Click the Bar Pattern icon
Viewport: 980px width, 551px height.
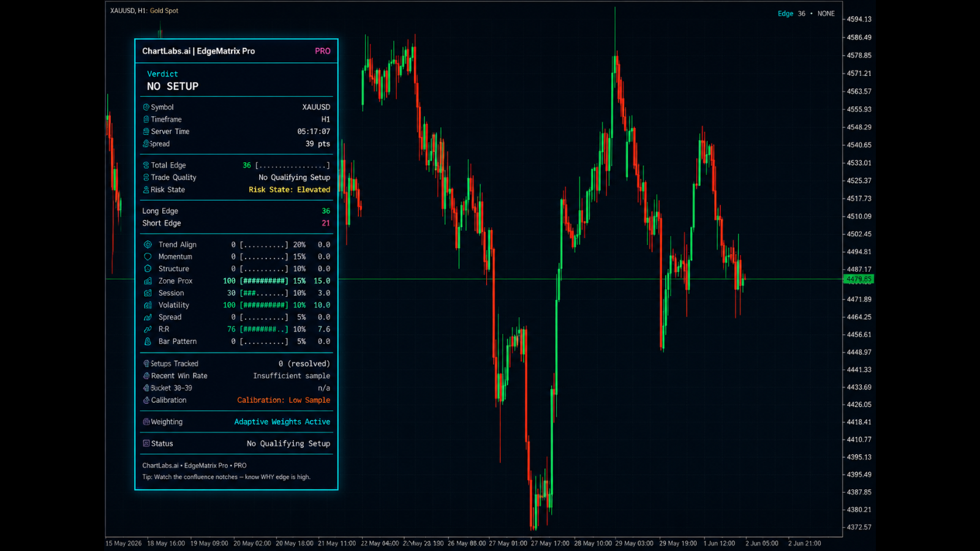click(148, 342)
